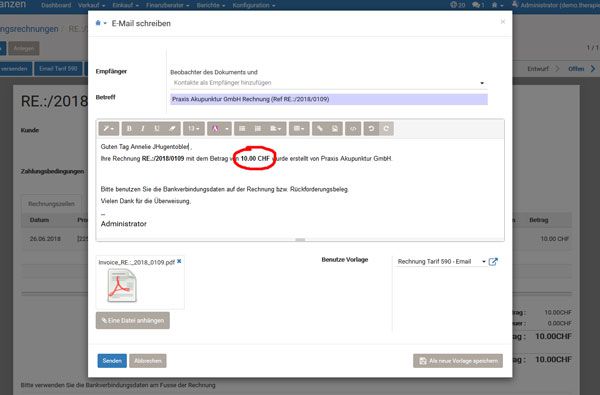The image size is (600, 395).
Task: Open the recipients contact selection field
Action: (x=329, y=83)
